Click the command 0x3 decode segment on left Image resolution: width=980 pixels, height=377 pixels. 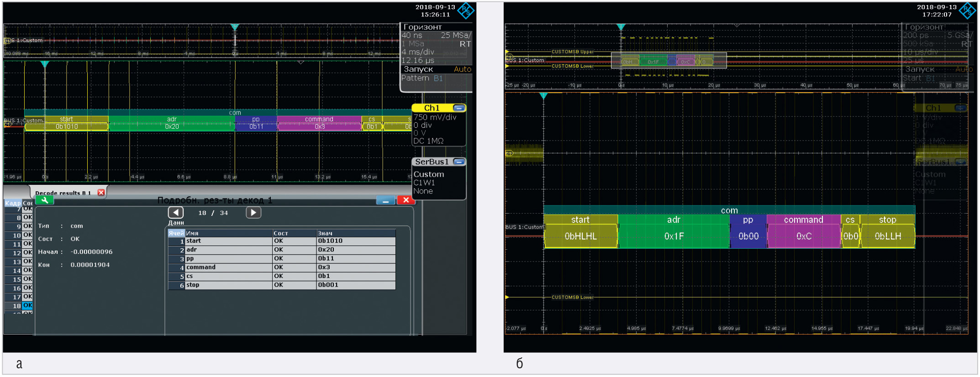coord(319,123)
